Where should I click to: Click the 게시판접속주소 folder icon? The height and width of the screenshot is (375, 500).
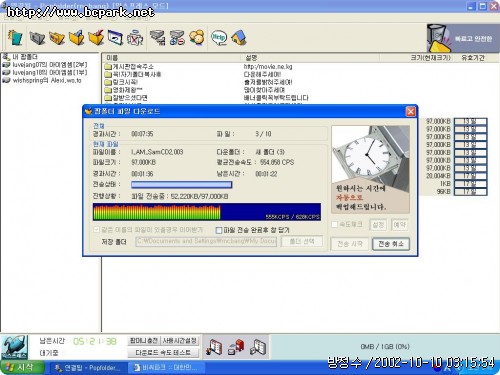[x=108, y=67]
